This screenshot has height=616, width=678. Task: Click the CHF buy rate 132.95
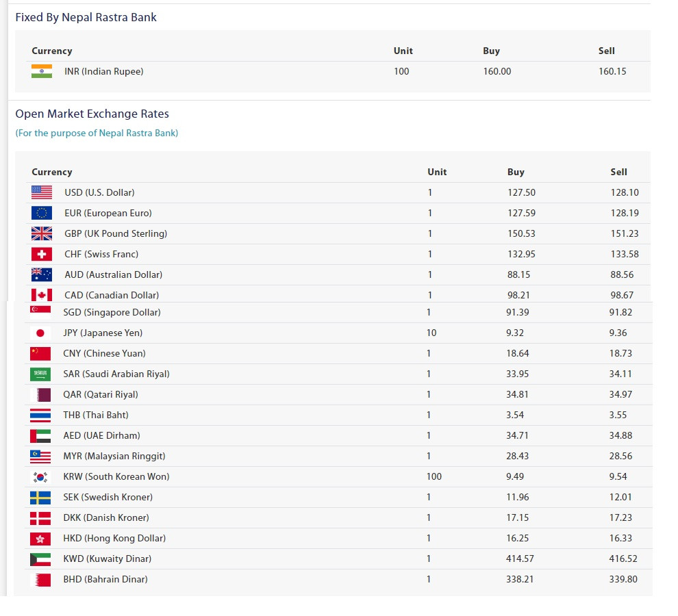click(x=521, y=254)
